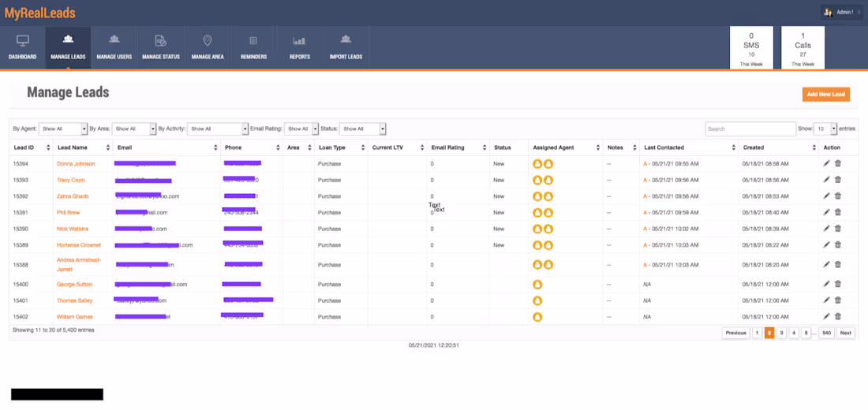The width and height of the screenshot is (868, 410).
Task: Edit Donna Johnson lead pencil icon
Action: click(826, 164)
